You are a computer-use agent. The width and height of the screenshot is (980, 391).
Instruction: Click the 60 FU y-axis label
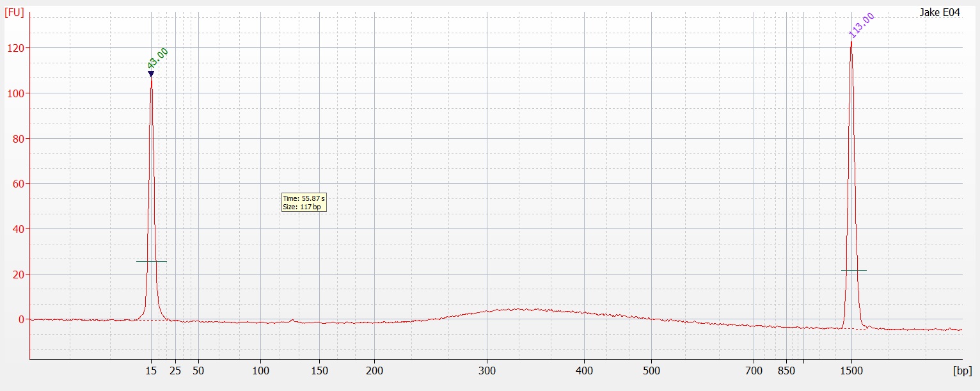(19, 184)
